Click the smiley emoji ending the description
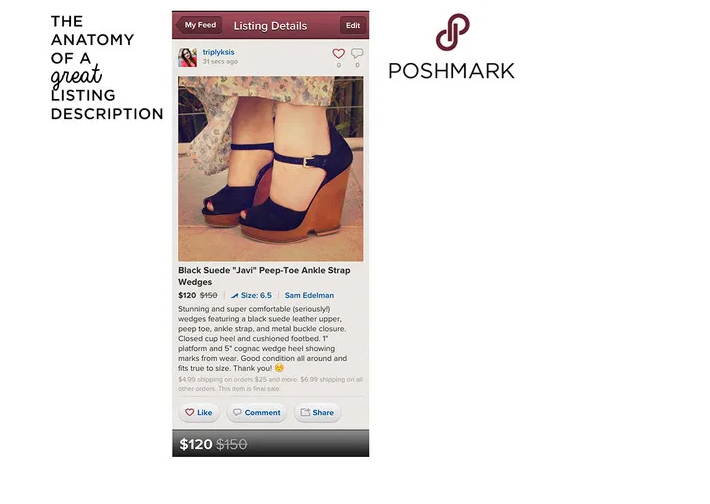The height and width of the screenshot is (504, 710). 279,368
